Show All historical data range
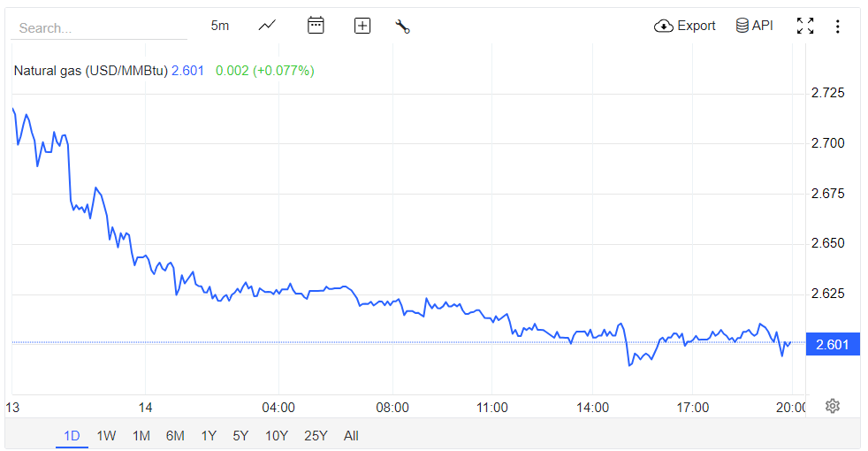 coord(351,435)
